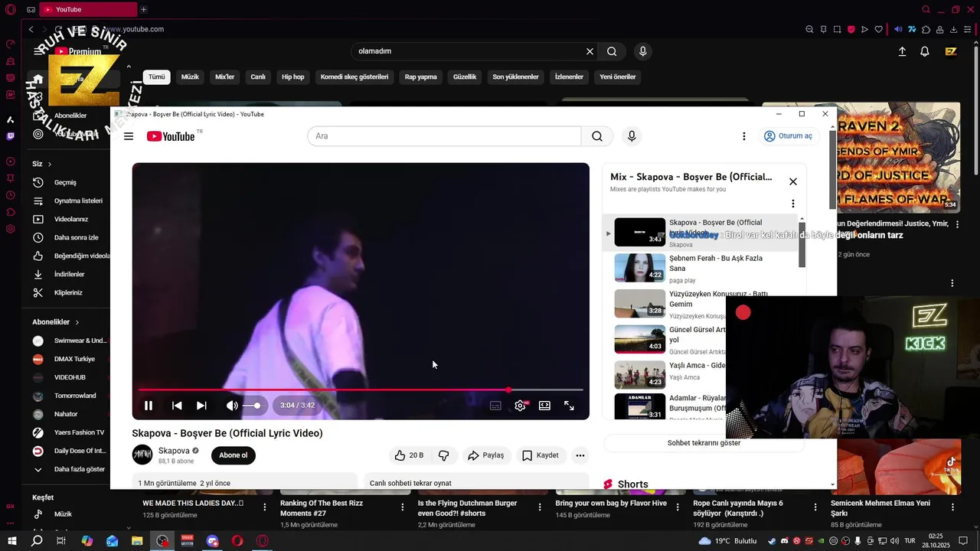Open File Explorer from taskbar
Viewport: 980px width, 551px height.
point(137,541)
